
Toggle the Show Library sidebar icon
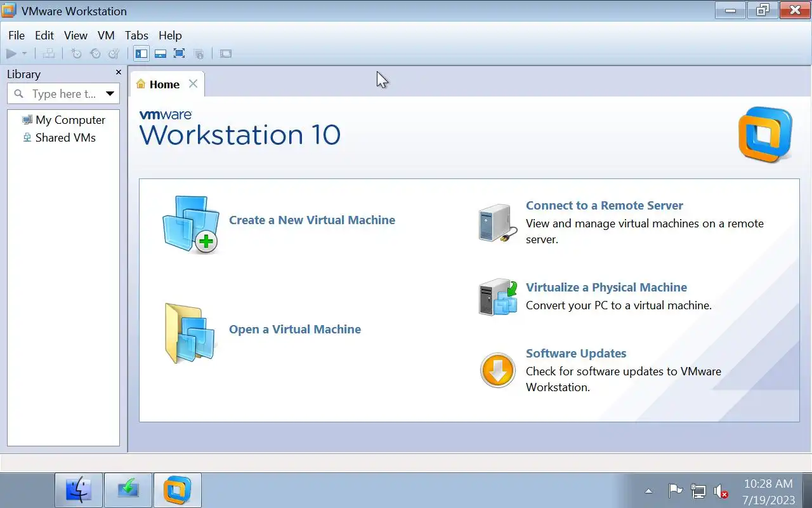141,53
